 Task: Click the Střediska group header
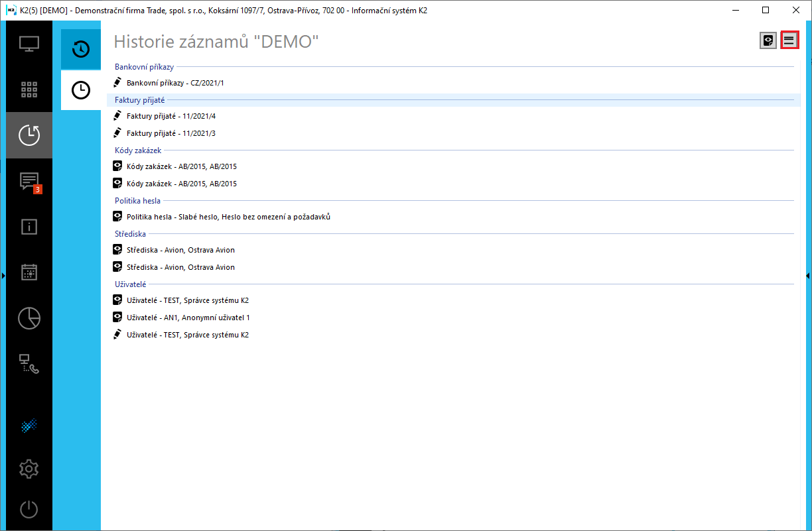(x=130, y=234)
